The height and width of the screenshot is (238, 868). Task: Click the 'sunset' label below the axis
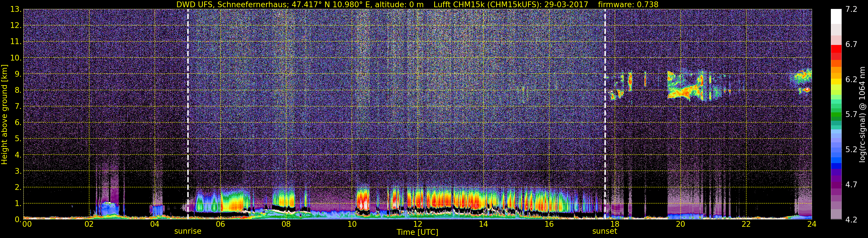click(604, 231)
